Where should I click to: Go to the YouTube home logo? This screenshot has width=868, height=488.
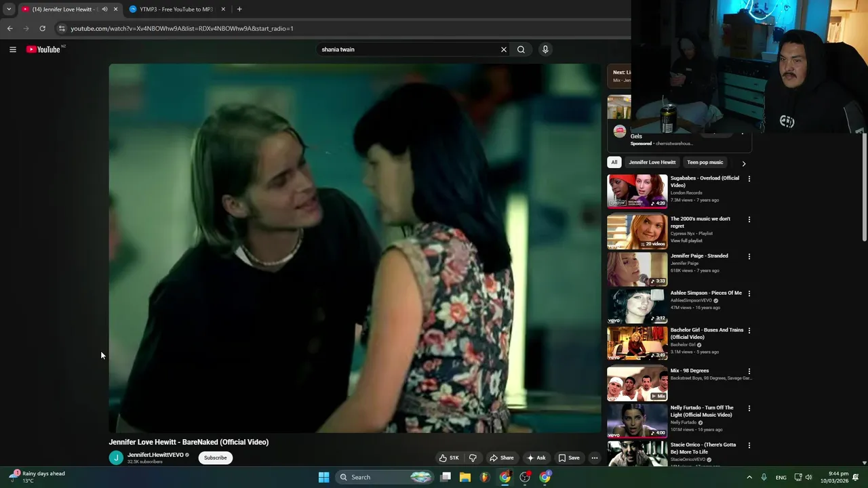click(x=45, y=49)
